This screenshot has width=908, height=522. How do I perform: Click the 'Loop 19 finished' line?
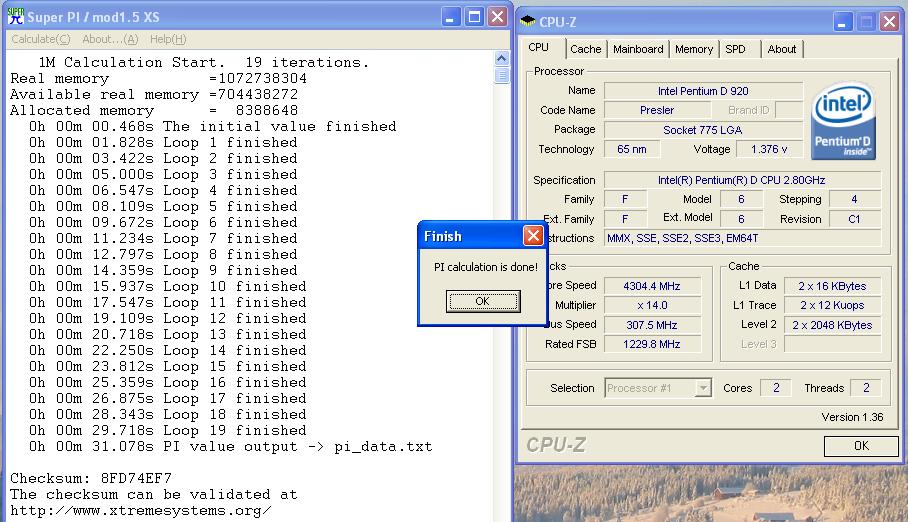[168, 430]
